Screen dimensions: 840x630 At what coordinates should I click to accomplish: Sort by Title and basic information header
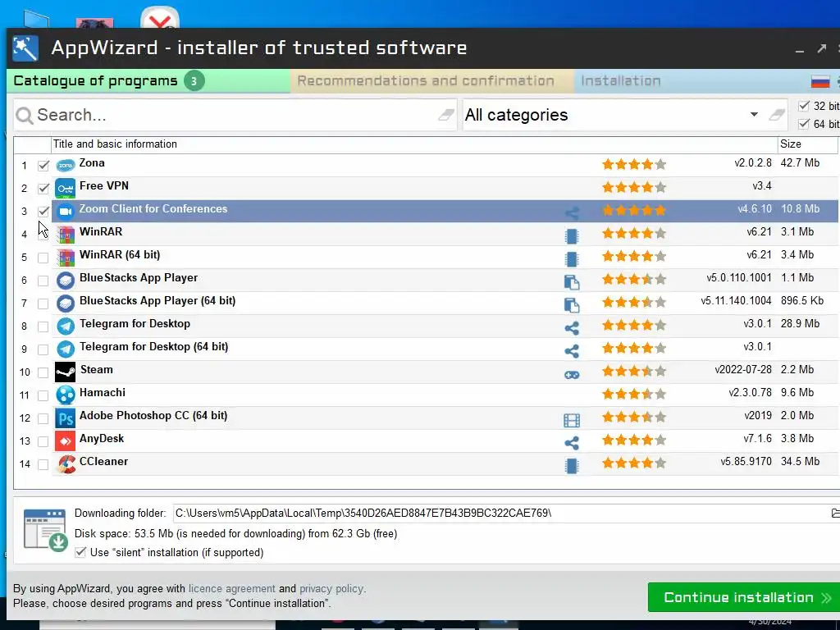tap(414, 144)
